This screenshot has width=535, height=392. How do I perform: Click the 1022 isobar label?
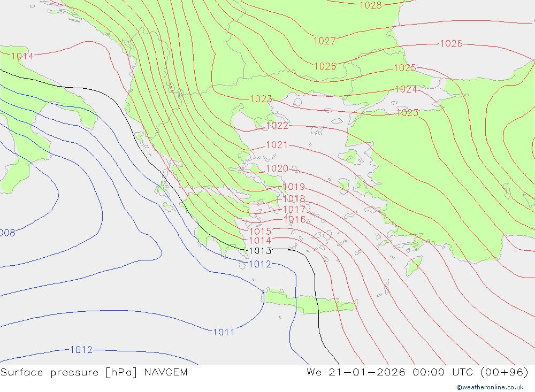click(x=277, y=126)
